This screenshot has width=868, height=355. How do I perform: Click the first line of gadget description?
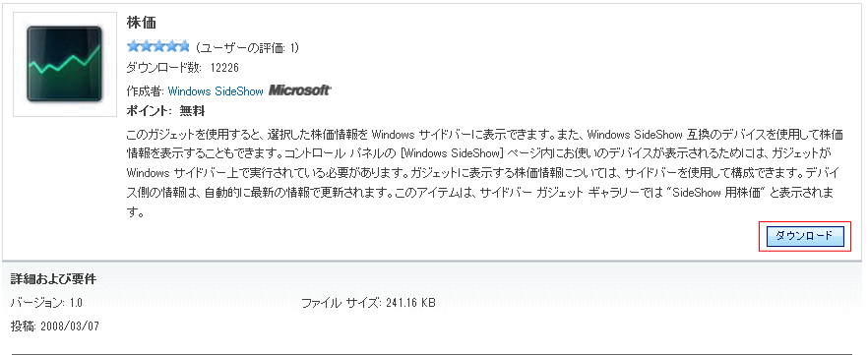point(485,135)
